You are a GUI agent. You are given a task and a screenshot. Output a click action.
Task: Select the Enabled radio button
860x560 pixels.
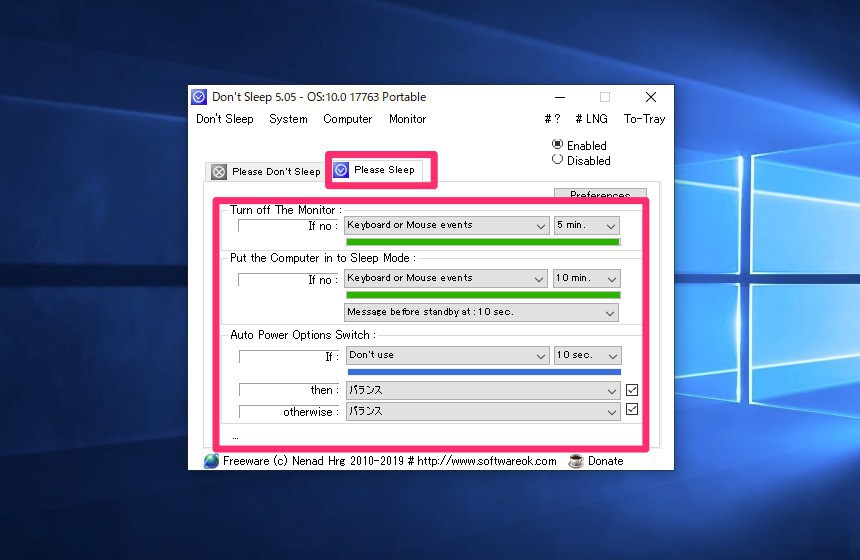[x=557, y=144]
